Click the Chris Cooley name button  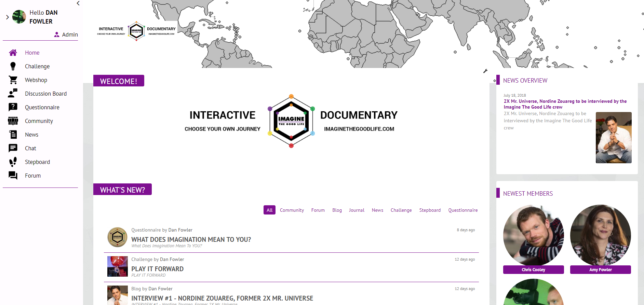[x=533, y=269]
